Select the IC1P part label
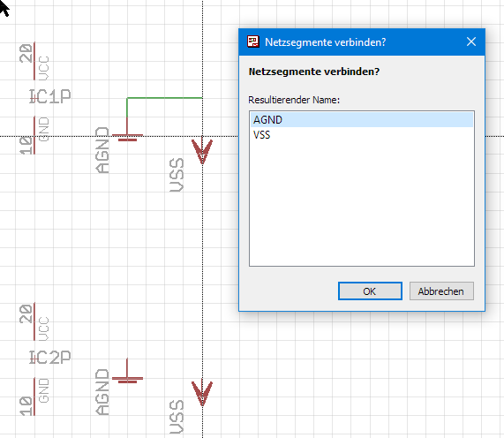 pos(50,96)
